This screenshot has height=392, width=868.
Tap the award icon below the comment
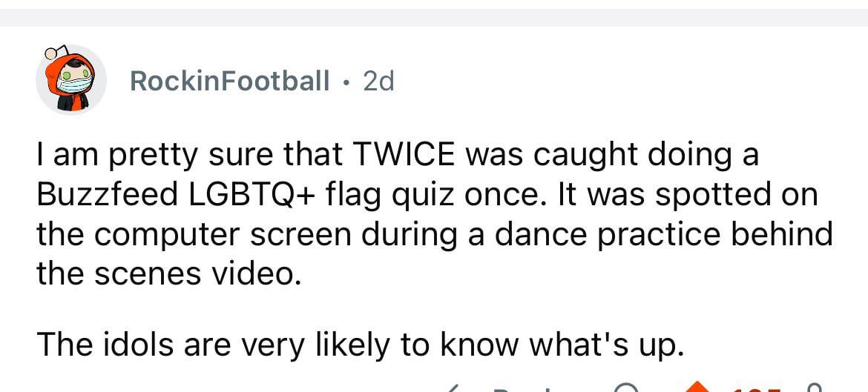click(625, 388)
